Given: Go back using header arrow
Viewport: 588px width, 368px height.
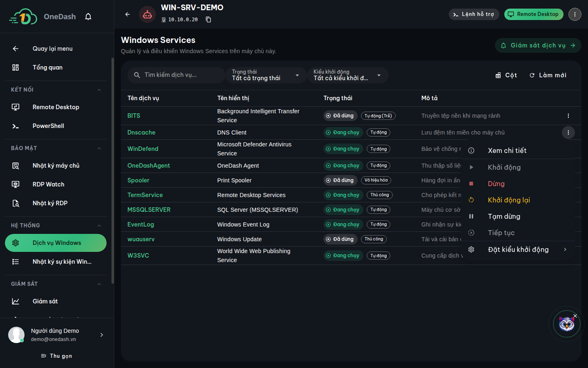Looking at the screenshot, I should 127,14.
